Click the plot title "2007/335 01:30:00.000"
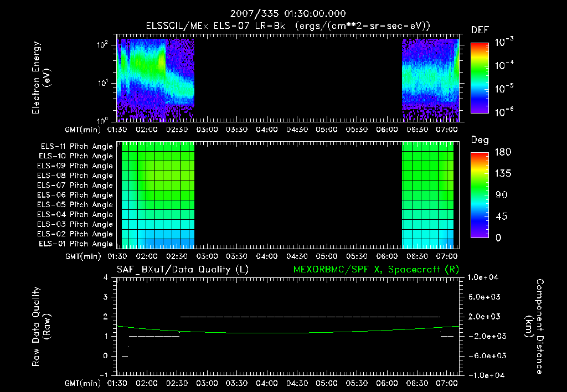Screen dimensions: 567x392 [x=288, y=14]
